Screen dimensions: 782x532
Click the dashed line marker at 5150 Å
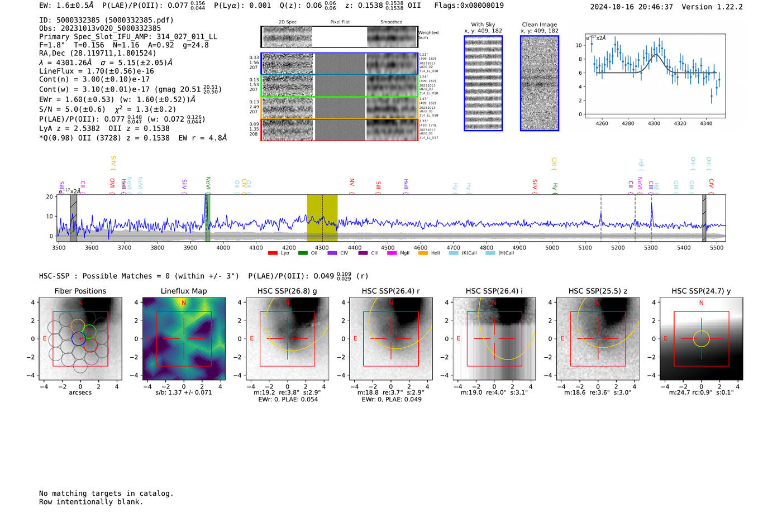(x=601, y=218)
